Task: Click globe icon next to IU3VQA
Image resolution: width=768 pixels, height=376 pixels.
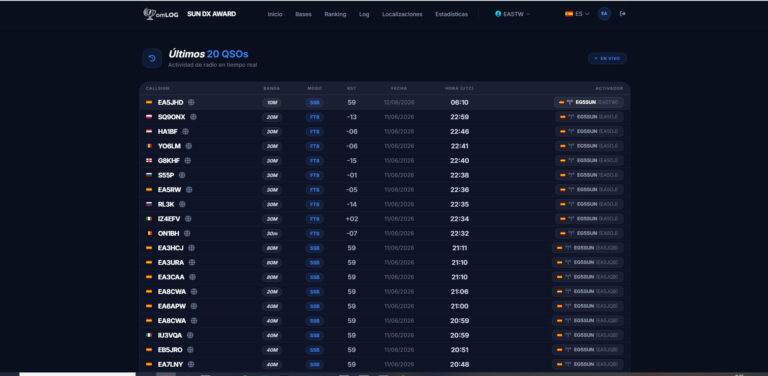Action: click(190, 335)
